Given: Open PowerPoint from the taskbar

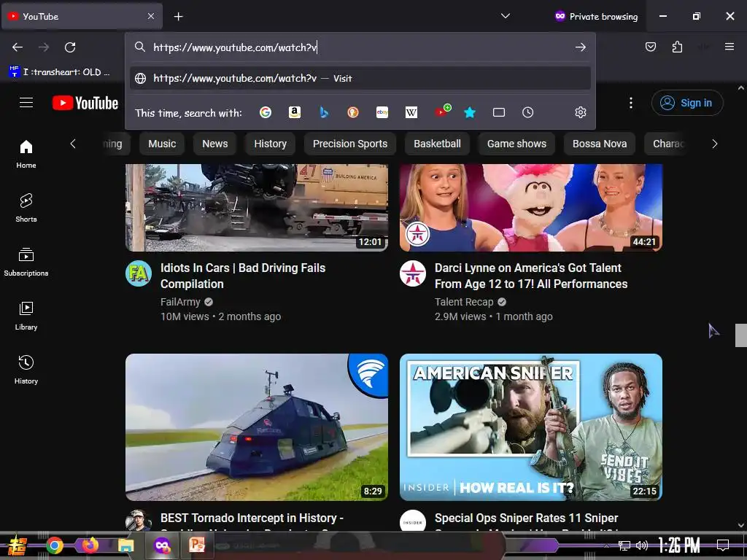Looking at the screenshot, I should click(197, 545).
